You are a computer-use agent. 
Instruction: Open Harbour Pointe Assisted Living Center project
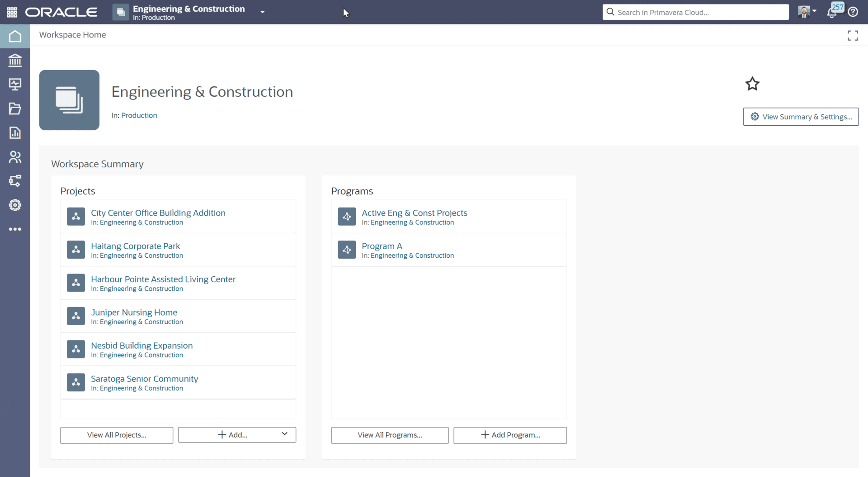click(x=163, y=279)
